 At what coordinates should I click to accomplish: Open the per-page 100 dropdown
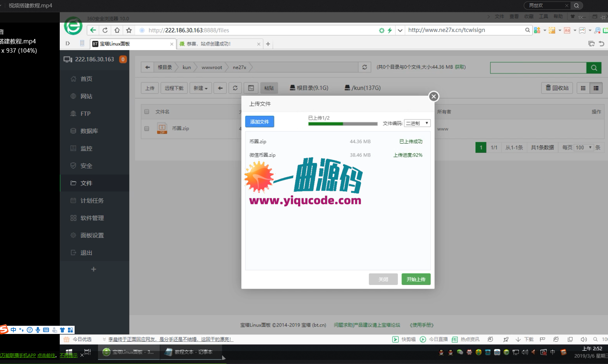584,148
